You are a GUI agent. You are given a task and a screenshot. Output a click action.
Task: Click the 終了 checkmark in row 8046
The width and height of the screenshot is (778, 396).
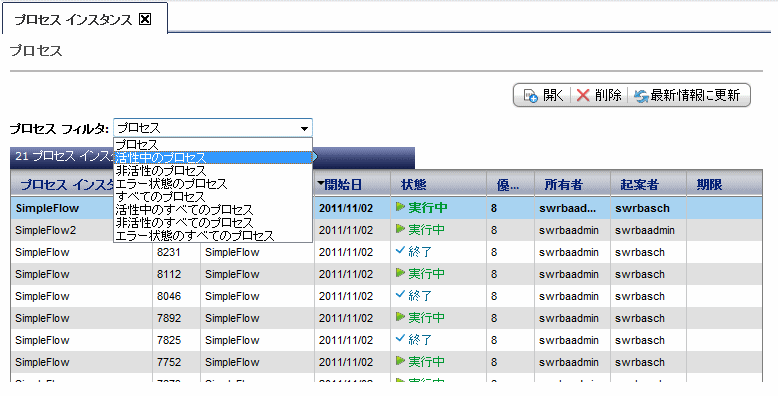click(400, 295)
